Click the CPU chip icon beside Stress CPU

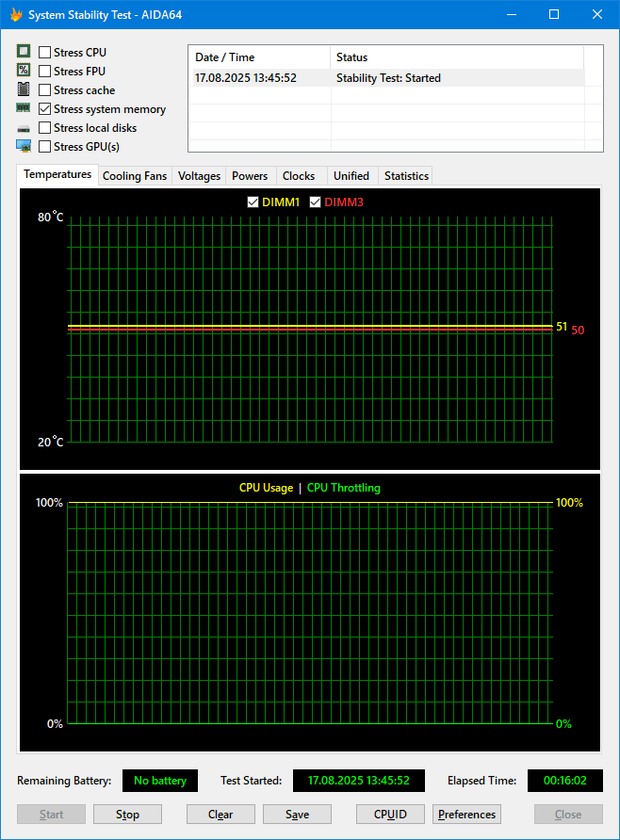tap(23, 52)
